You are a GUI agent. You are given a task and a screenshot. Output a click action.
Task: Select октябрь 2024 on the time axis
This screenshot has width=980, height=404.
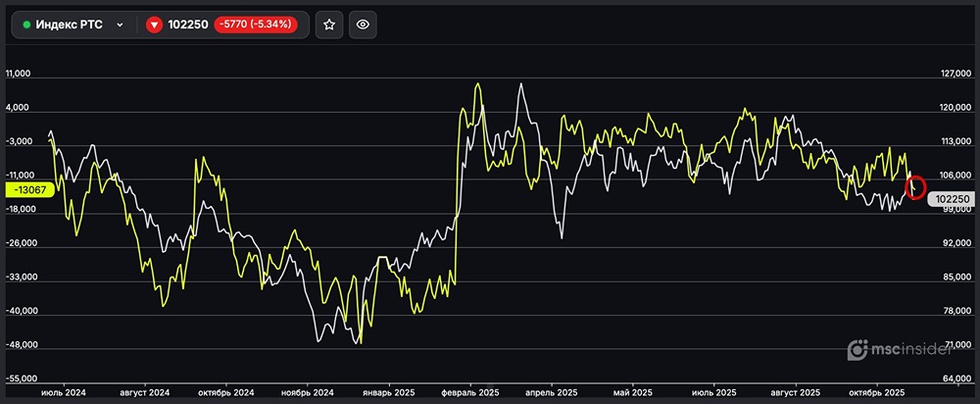pos(225,393)
